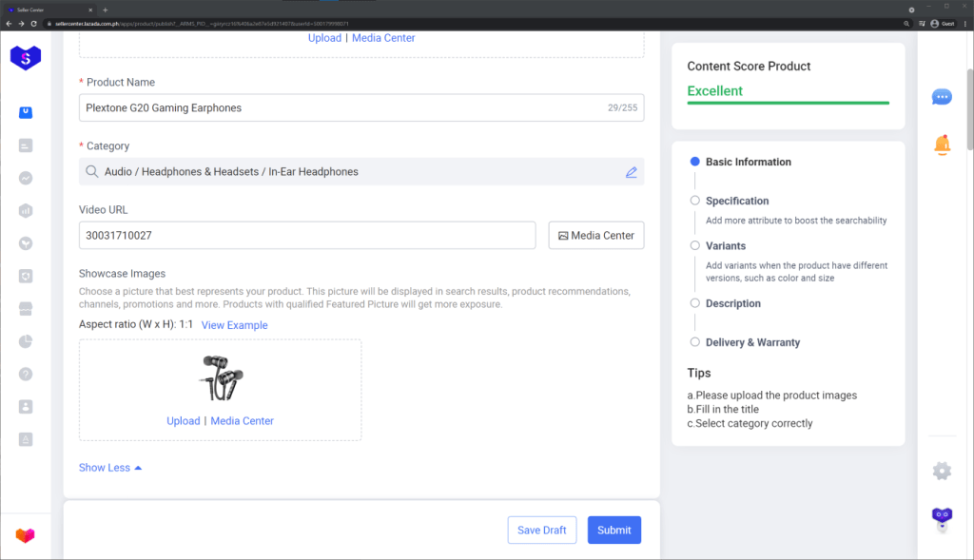Jump to Delivery & Warranty section

point(752,342)
